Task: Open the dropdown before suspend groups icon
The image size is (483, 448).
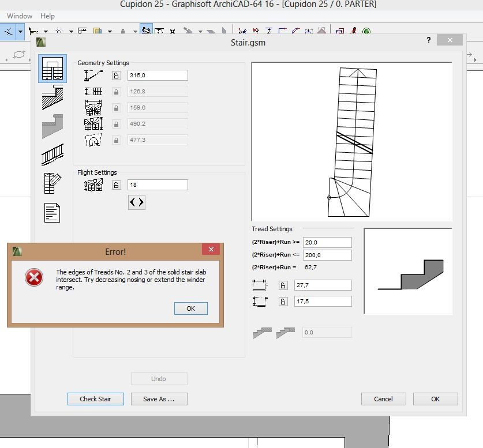Action: pyautogui.click(x=135, y=31)
